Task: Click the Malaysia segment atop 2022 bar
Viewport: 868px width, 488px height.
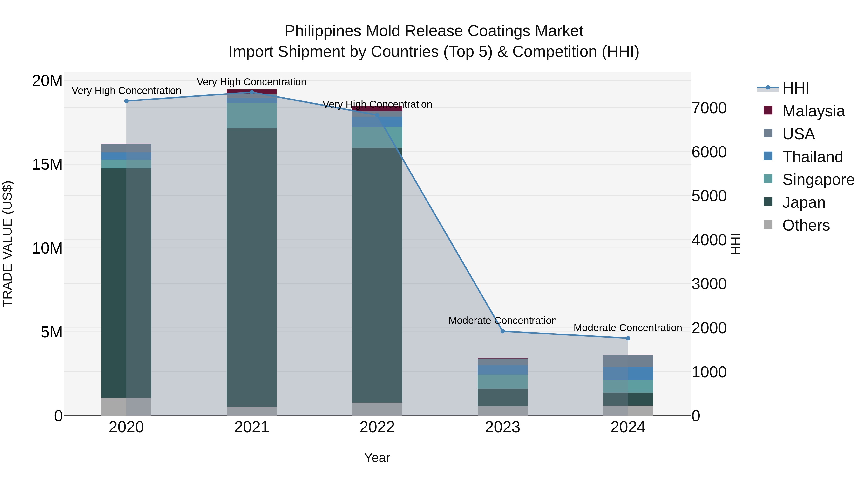Action: tap(377, 109)
